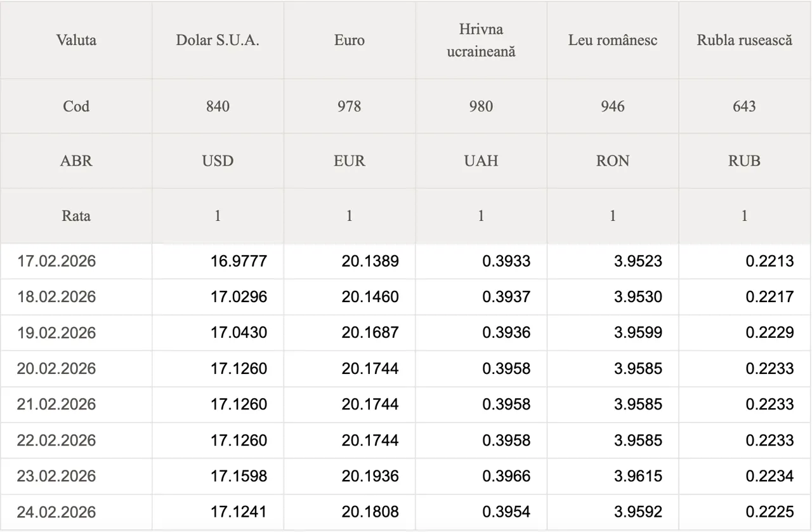Click the Euro column header
Image resolution: width=812 pixels, height=532 pixels.
(350, 40)
